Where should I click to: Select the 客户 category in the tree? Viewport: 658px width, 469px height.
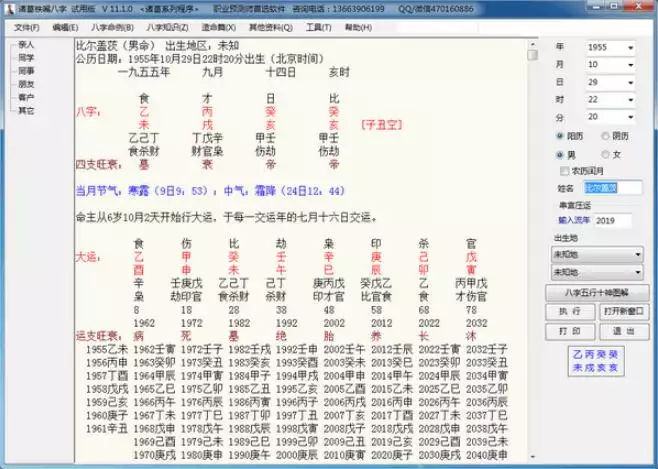(x=26, y=97)
